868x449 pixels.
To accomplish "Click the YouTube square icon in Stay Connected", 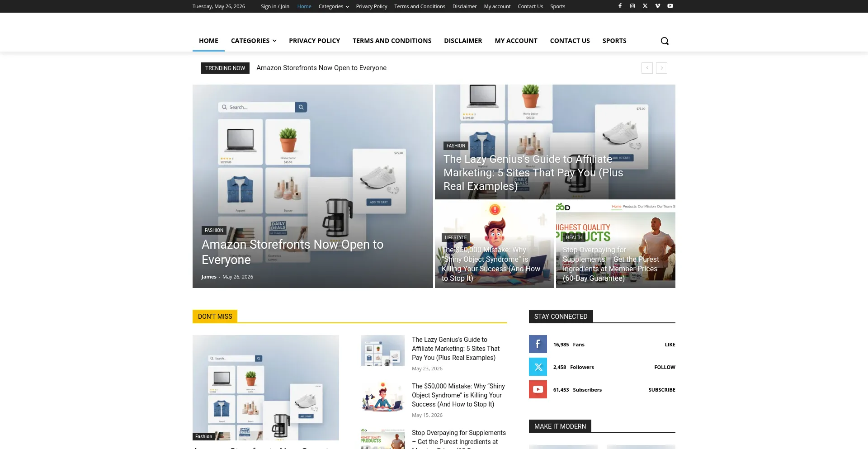I will click(538, 389).
